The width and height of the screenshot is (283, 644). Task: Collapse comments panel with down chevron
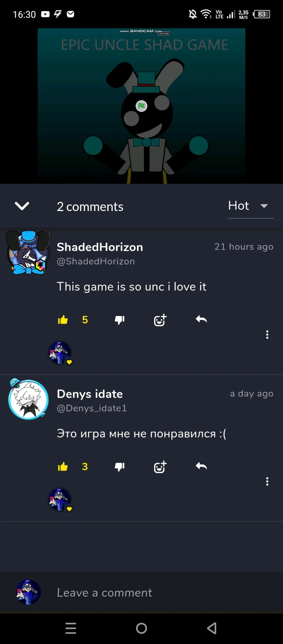(x=22, y=206)
